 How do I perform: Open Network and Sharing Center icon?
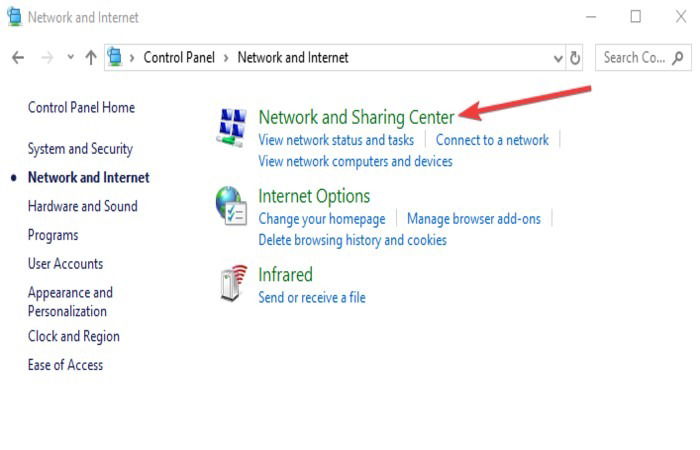(231, 127)
